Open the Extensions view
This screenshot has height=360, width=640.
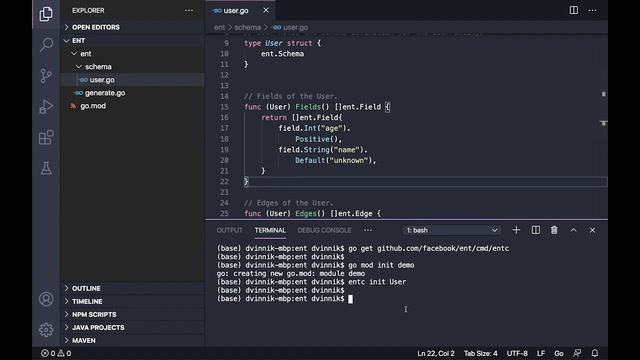point(46,138)
